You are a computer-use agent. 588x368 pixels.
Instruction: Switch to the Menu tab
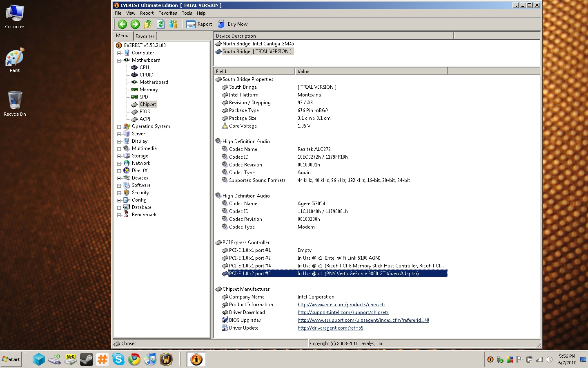[122, 36]
